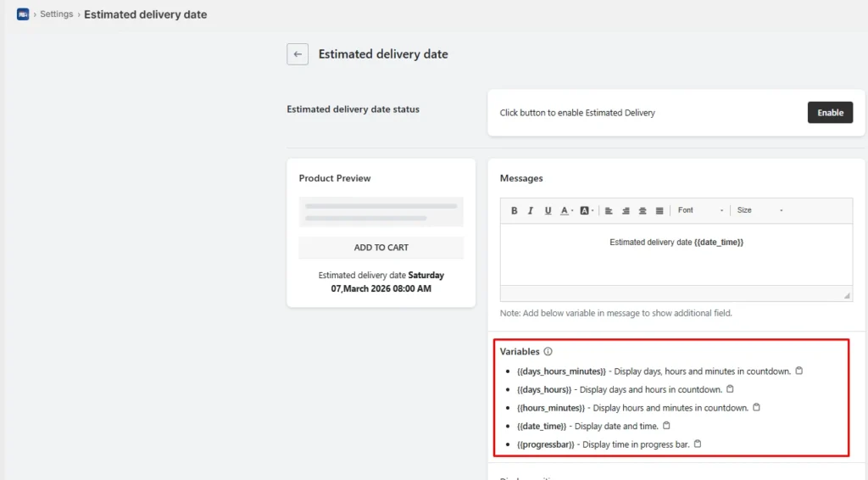Click the back arrow beside Estimated delivery date

click(298, 54)
